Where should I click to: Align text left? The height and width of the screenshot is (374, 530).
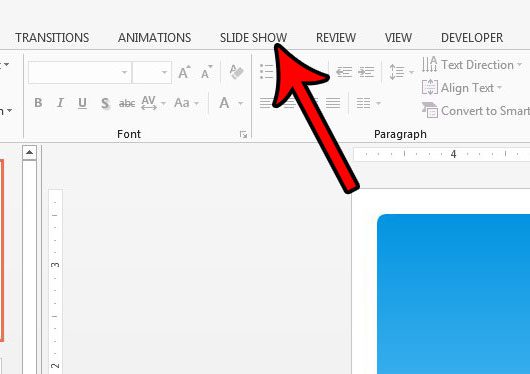point(266,103)
